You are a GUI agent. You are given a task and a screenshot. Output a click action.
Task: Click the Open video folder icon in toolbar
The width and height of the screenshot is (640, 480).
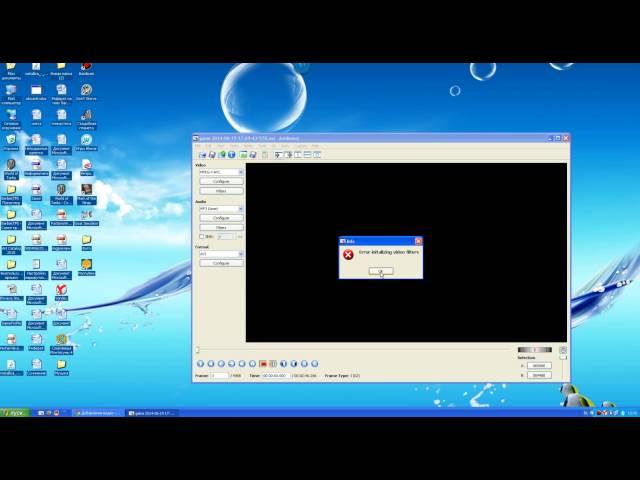pos(202,155)
